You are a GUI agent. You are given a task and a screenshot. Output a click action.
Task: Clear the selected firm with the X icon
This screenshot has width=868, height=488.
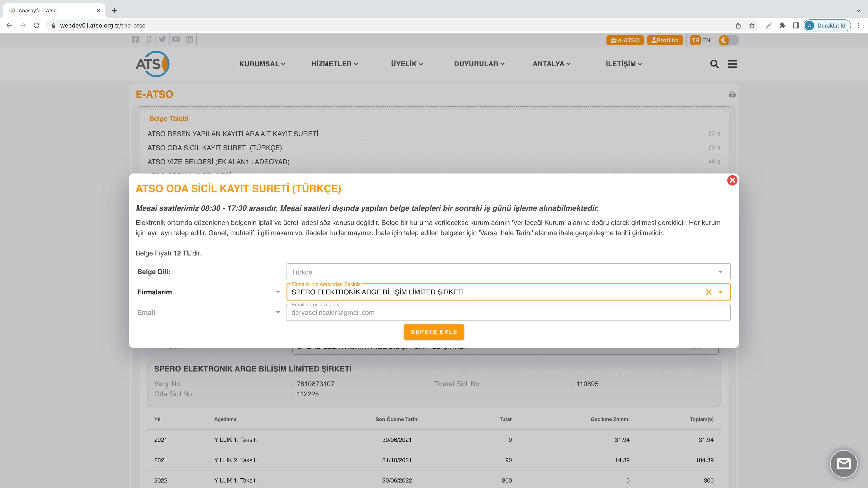709,292
